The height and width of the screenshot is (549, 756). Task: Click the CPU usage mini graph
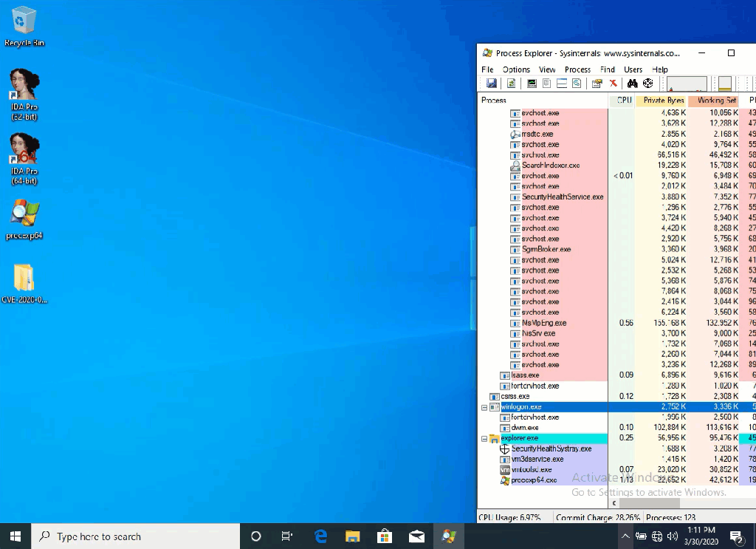click(687, 83)
